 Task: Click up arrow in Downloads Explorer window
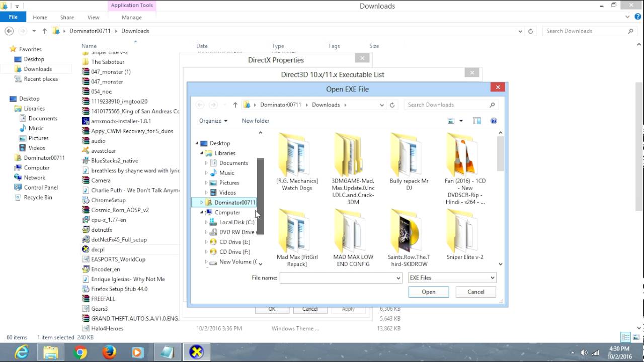[x=44, y=31]
